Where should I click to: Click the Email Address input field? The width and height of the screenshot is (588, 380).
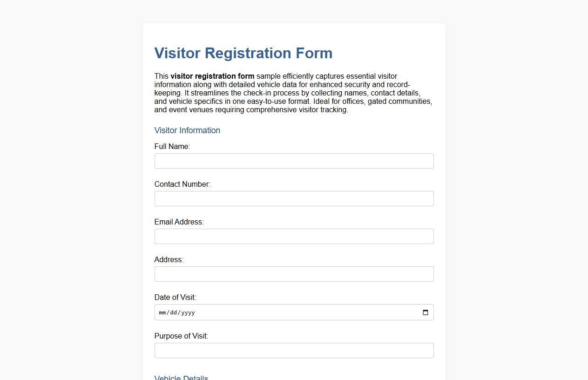(294, 236)
